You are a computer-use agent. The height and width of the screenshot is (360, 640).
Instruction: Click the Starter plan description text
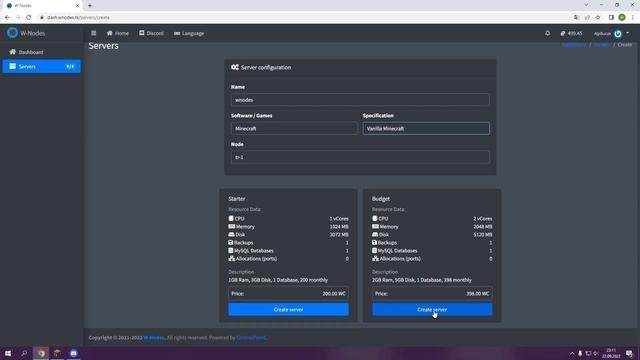(x=278, y=280)
